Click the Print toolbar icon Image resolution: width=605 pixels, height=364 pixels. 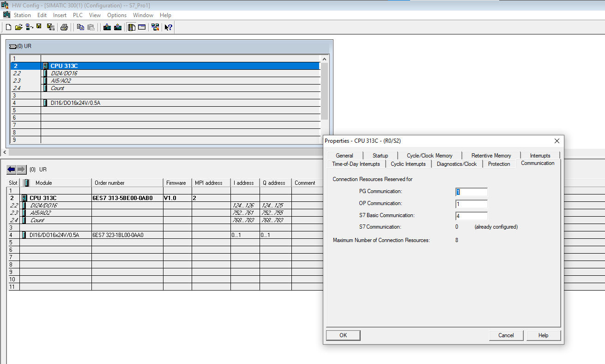64,27
